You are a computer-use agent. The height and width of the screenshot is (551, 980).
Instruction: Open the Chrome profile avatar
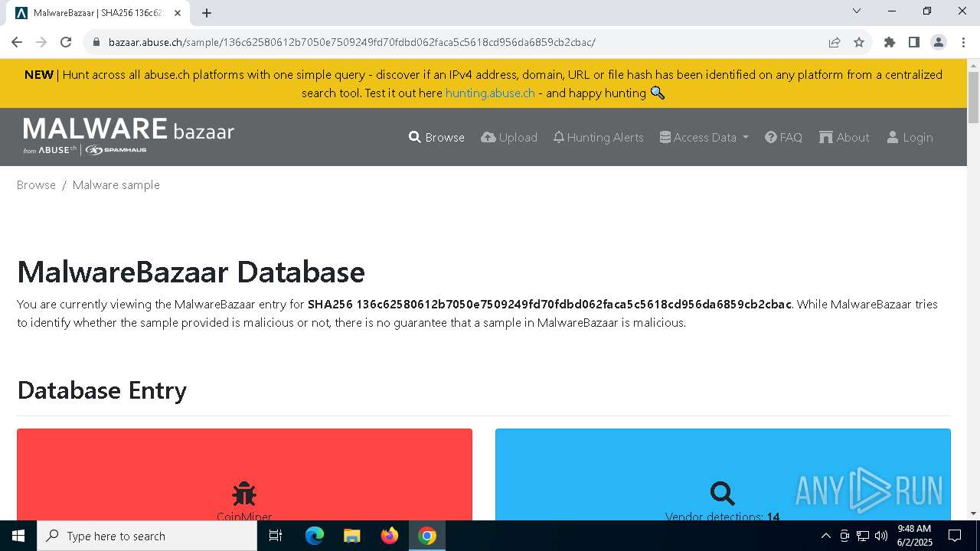(939, 42)
